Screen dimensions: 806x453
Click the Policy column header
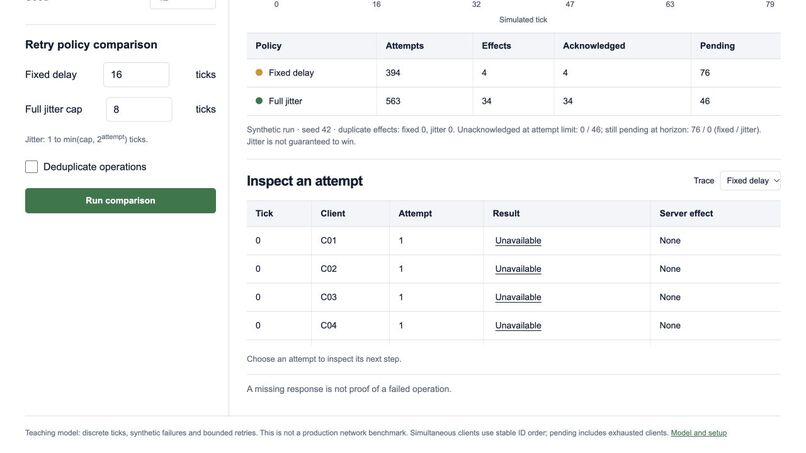(268, 46)
